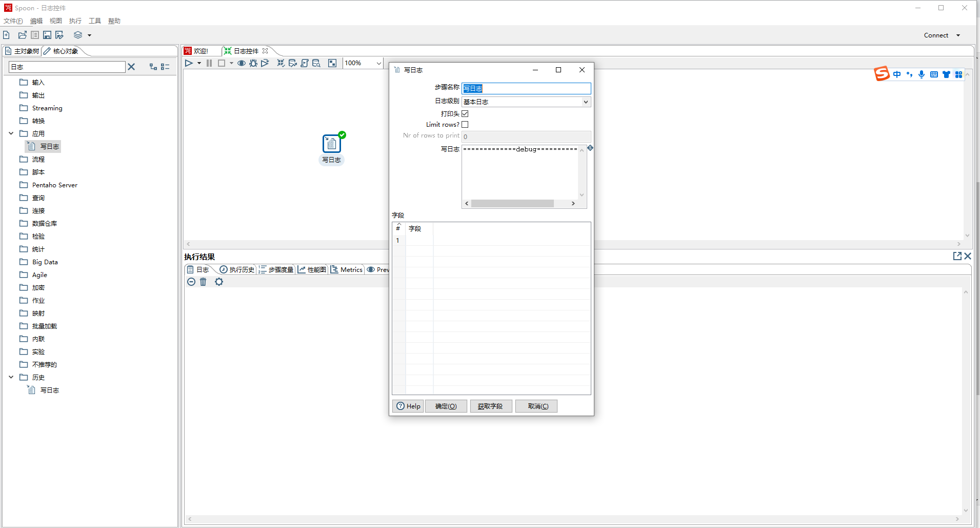Toggle execution results pane icon
Image resolution: width=980 pixels, height=528 pixels.
[332, 63]
